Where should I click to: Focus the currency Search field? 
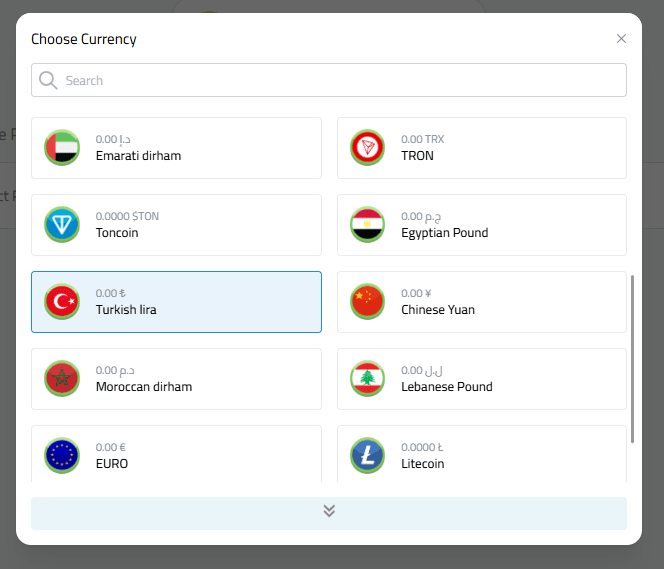coord(329,80)
